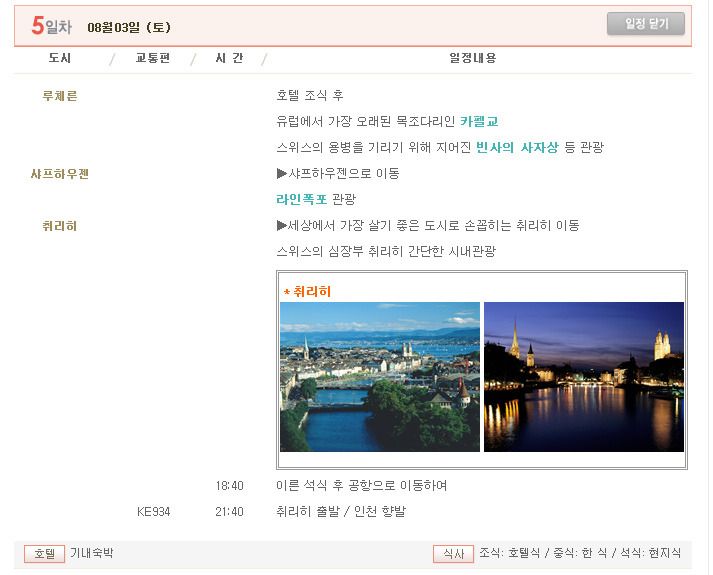Click the 스위스의 심장부 취리히 간단한 시내관광 line

pyautogui.click(x=386, y=251)
